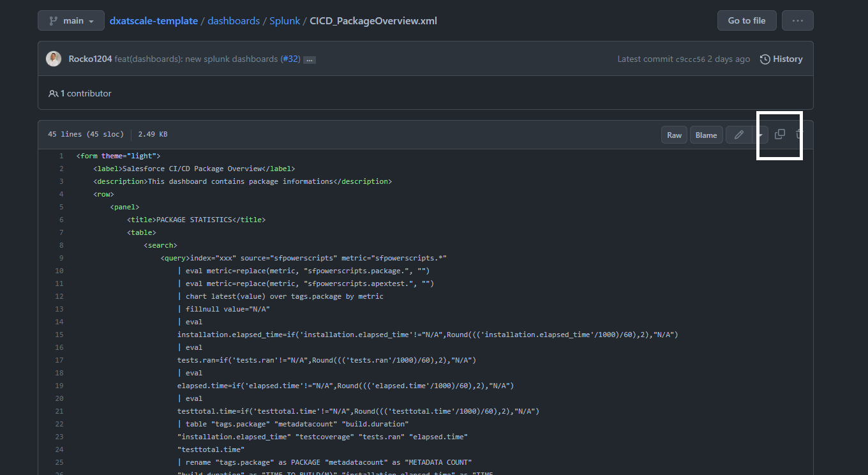
Task: Click the query line with index="xxx"
Action: pyautogui.click(x=304, y=258)
